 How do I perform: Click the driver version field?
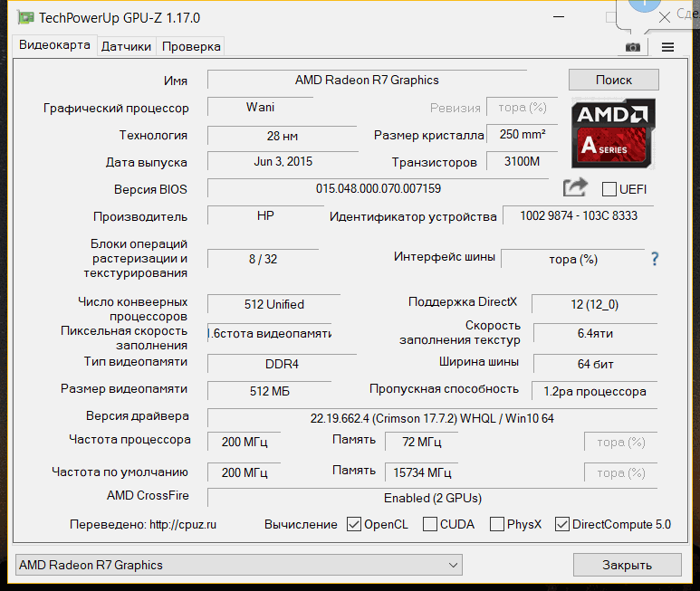click(432, 418)
